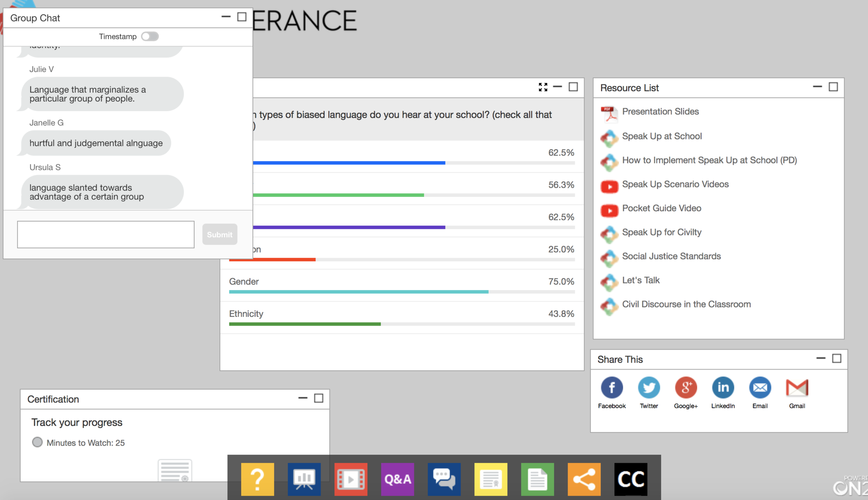Open the Group Chat dock icon
Image resolution: width=868 pixels, height=500 pixels.
(444, 479)
